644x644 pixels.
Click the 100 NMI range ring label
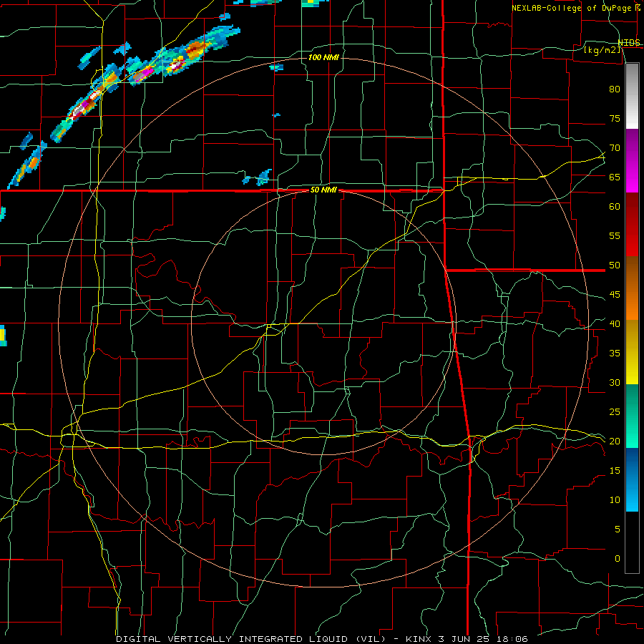(323, 57)
